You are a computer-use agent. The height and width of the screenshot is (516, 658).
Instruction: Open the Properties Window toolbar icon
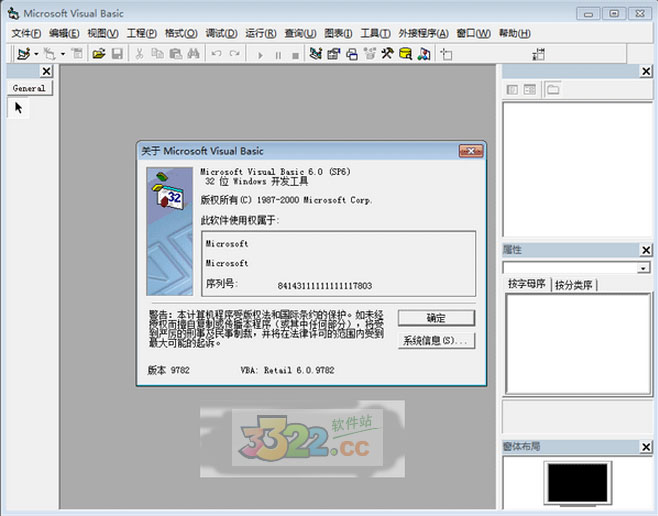coord(334,53)
